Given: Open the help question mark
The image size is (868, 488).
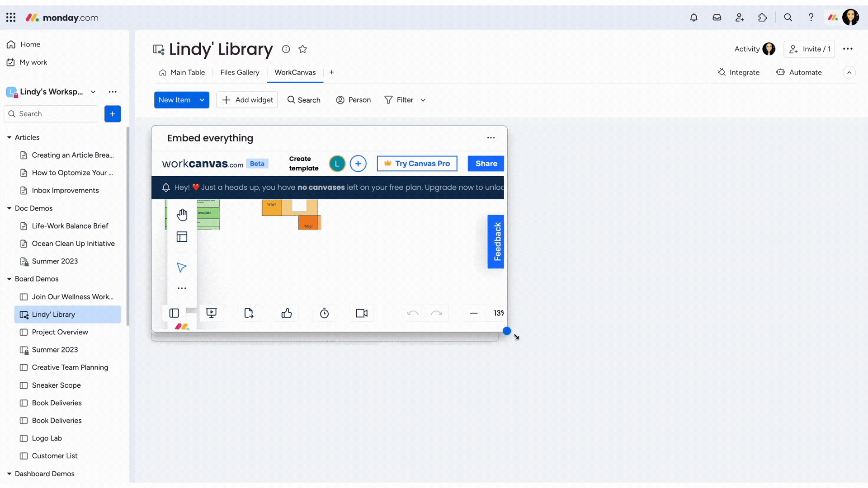Looking at the screenshot, I should [x=811, y=18].
